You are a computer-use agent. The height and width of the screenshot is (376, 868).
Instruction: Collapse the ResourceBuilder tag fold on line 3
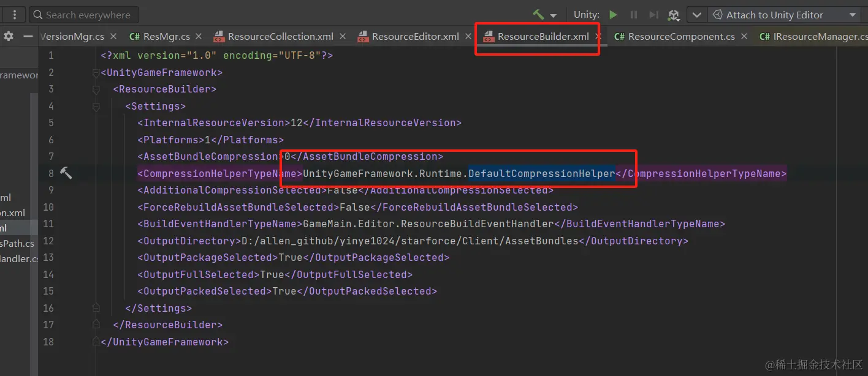coord(96,89)
